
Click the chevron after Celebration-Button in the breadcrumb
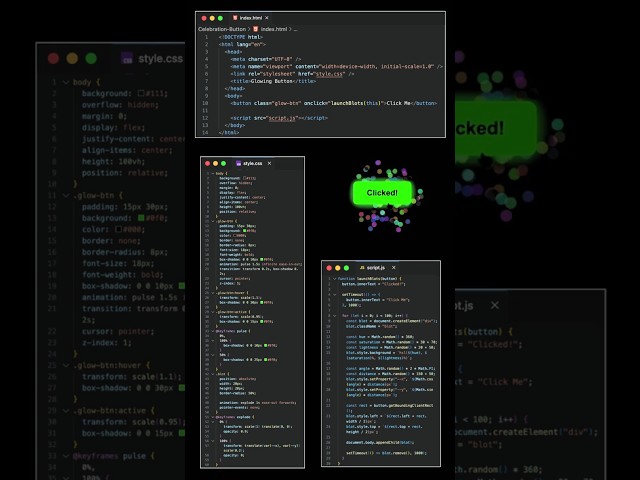(249, 29)
